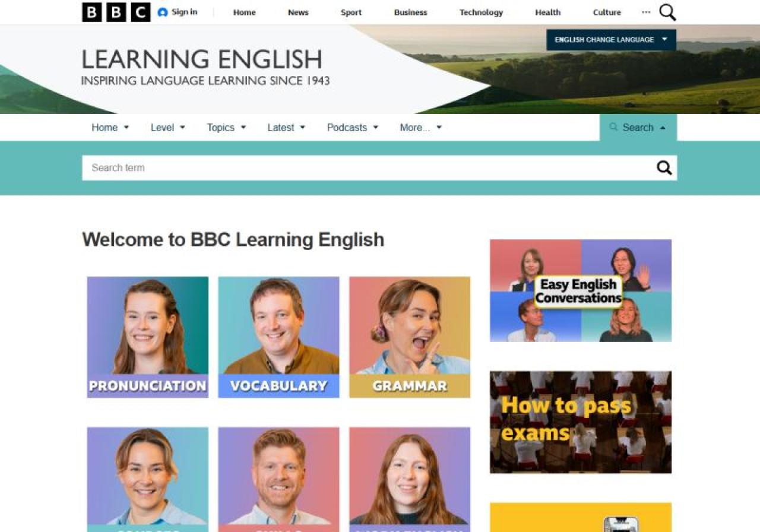Screen dimensions: 760x532
Task: Open the Culture section
Action: click(x=607, y=12)
